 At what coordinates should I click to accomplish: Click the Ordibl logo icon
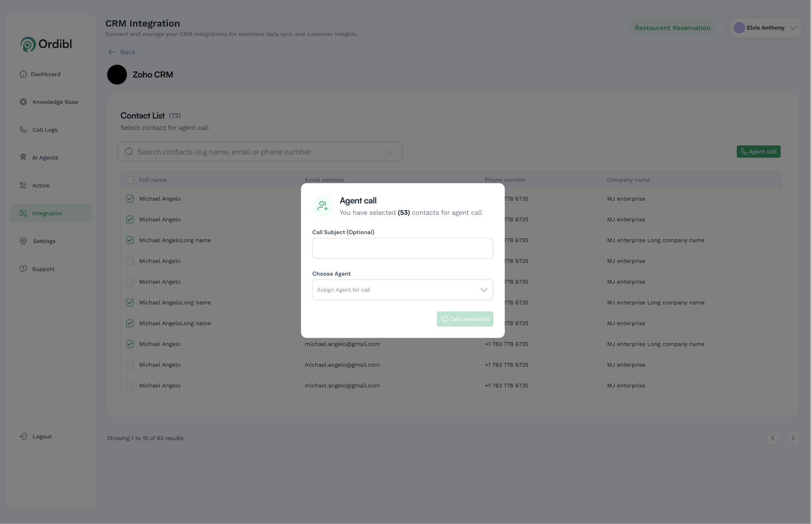[28, 44]
